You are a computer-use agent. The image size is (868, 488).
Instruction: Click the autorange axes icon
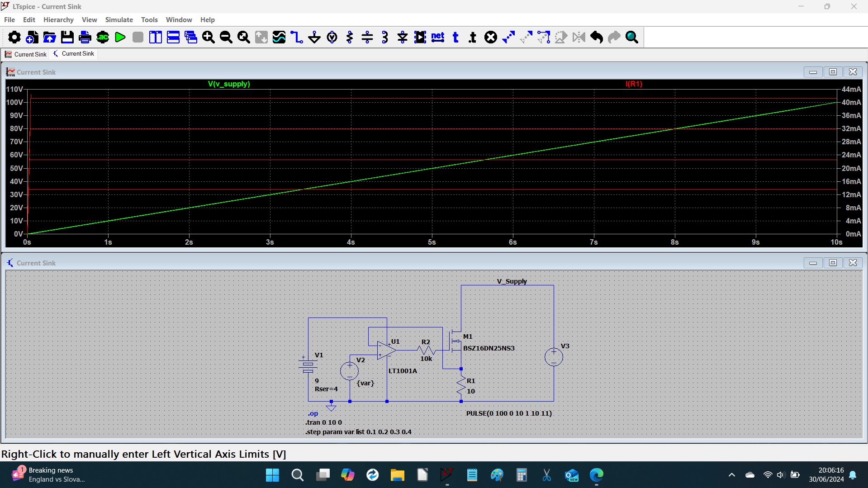click(261, 37)
